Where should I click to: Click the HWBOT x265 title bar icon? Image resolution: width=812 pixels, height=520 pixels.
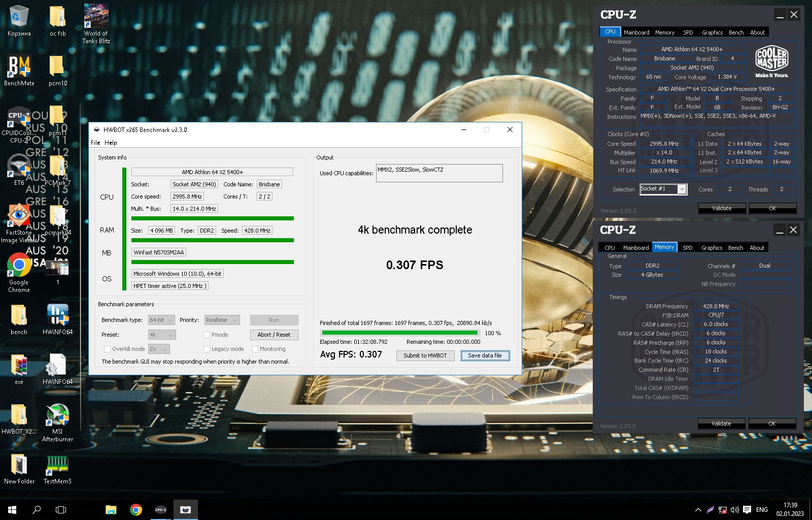point(96,129)
